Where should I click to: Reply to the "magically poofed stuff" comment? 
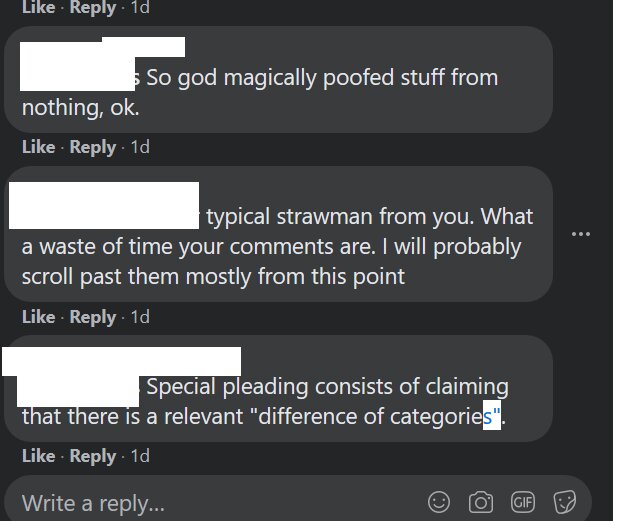pos(93,148)
